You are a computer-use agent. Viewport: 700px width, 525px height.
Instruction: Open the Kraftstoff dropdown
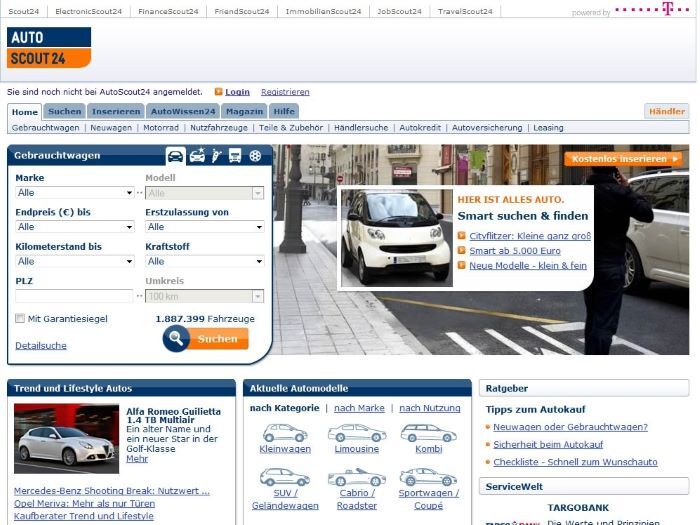[204, 261]
